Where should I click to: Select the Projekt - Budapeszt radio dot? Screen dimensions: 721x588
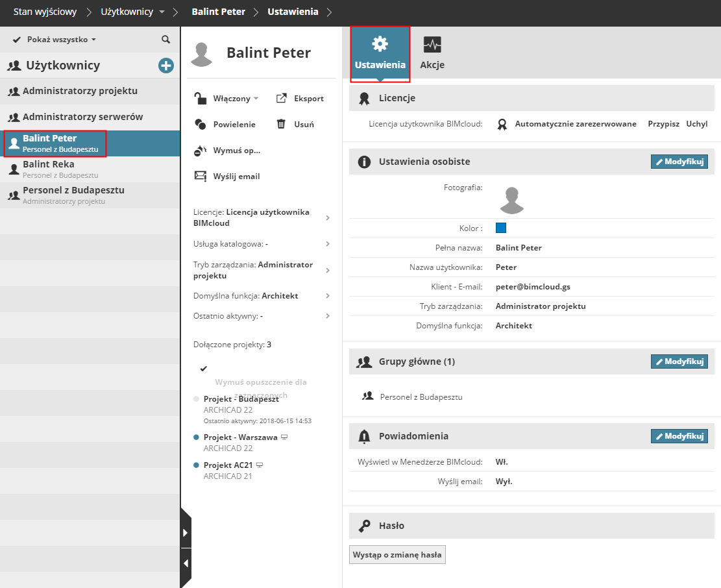point(197,399)
